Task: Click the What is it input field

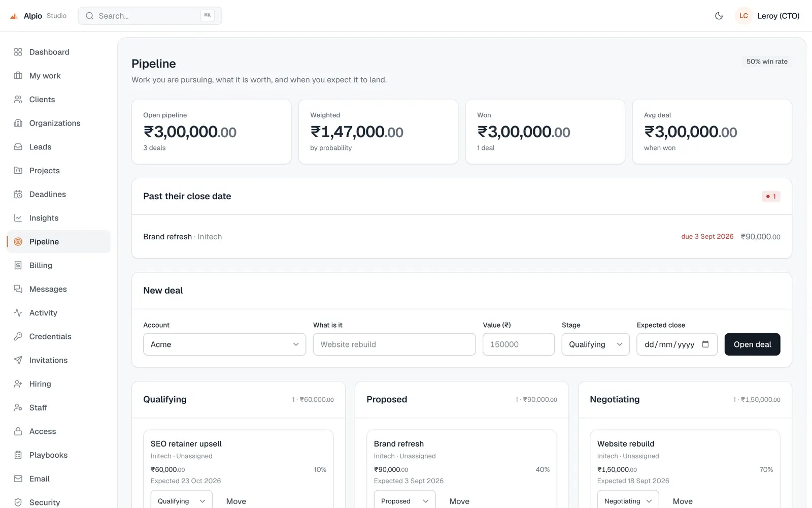Action: coord(394,344)
